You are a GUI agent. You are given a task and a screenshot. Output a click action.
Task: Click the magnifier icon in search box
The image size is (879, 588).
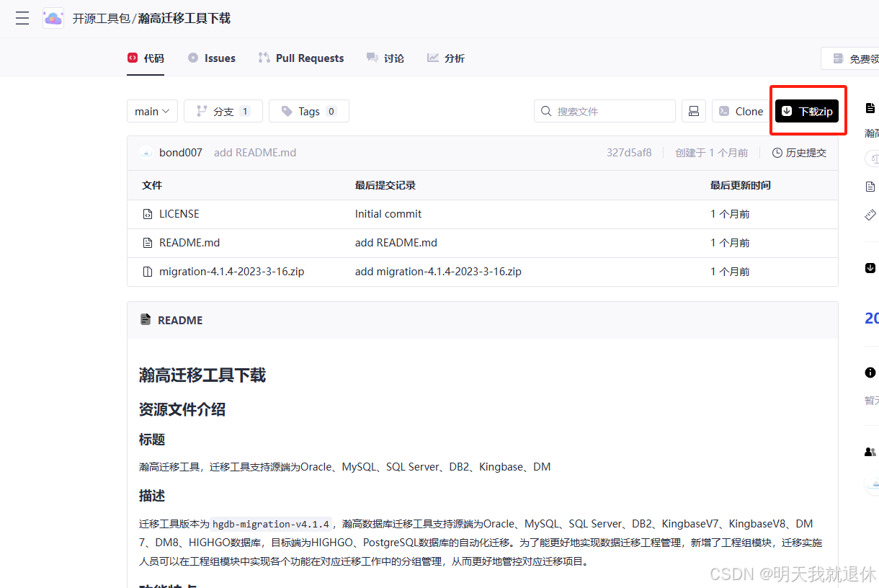tap(547, 111)
